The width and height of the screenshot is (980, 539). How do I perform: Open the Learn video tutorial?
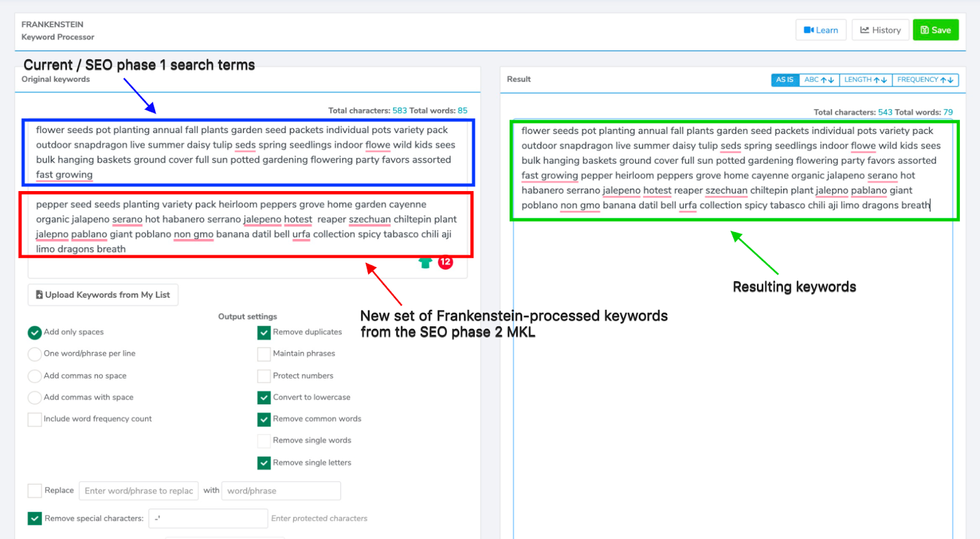pos(821,30)
